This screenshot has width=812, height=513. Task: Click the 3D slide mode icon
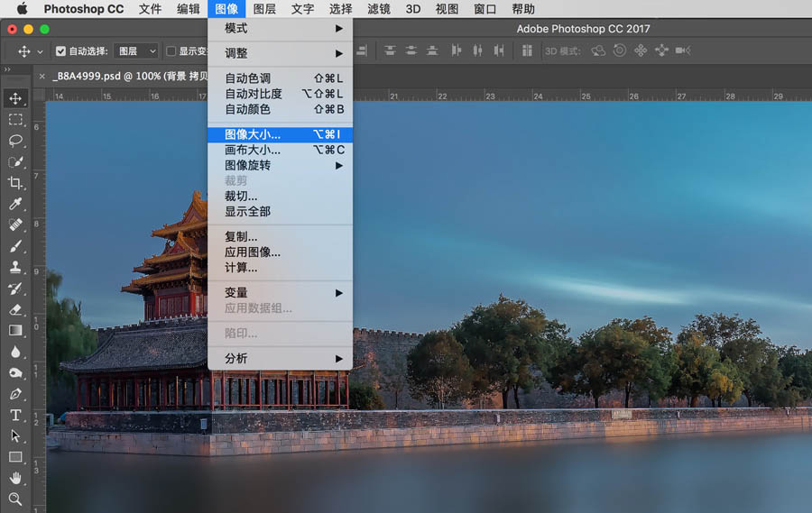pyautogui.click(x=662, y=50)
